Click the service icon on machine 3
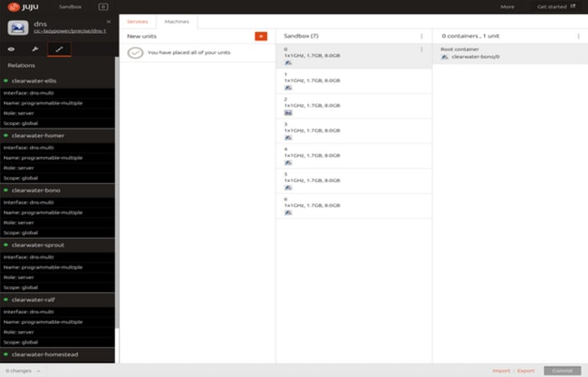Screen dimensions: 588x377 [288, 138]
